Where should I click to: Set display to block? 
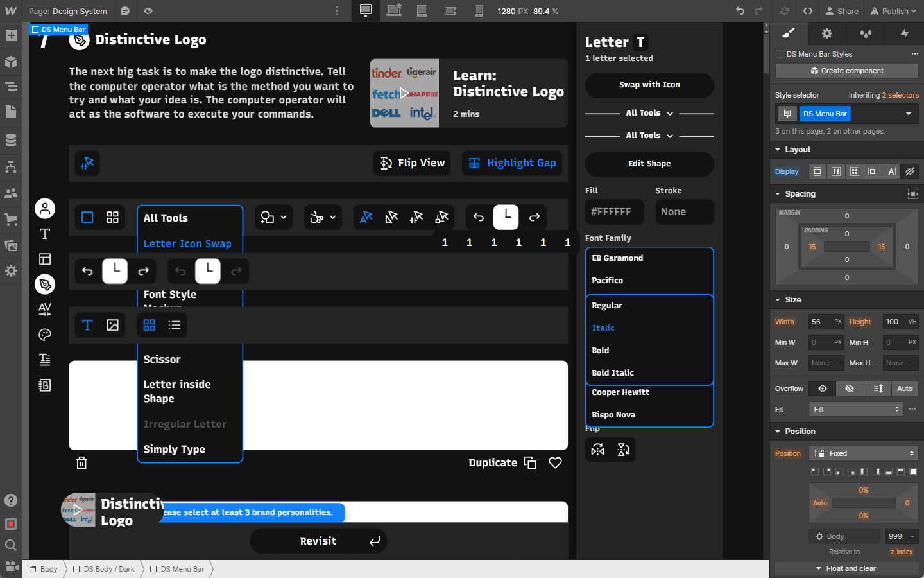coord(817,171)
